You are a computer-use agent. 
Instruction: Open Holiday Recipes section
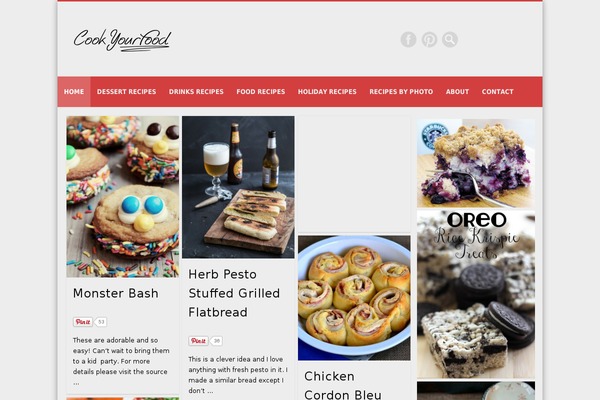pos(327,92)
